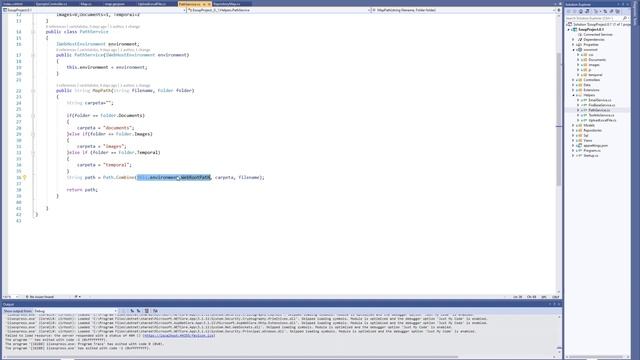Switch to the Map.cs tab
The width and height of the screenshot is (640, 360).
pyautogui.click(x=86, y=4)
